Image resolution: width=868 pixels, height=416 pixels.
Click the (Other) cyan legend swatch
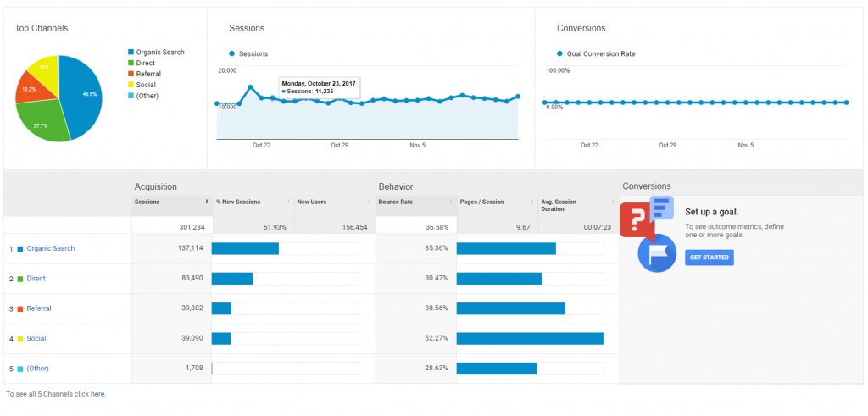[131, 96]
